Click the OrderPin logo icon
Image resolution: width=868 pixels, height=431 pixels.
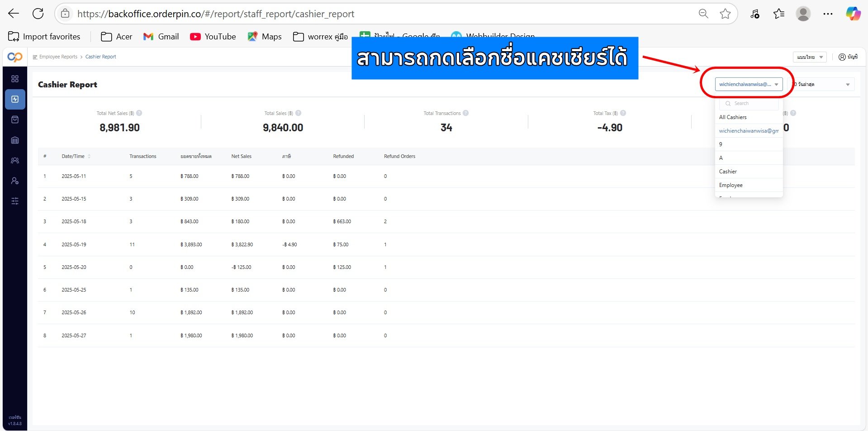pos(15,57)
